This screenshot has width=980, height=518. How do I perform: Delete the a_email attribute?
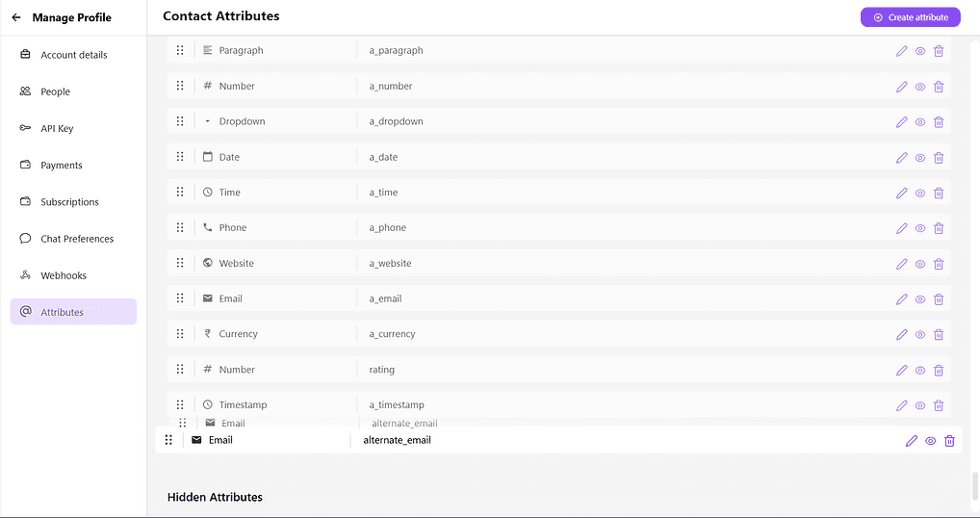pos(939,299)
